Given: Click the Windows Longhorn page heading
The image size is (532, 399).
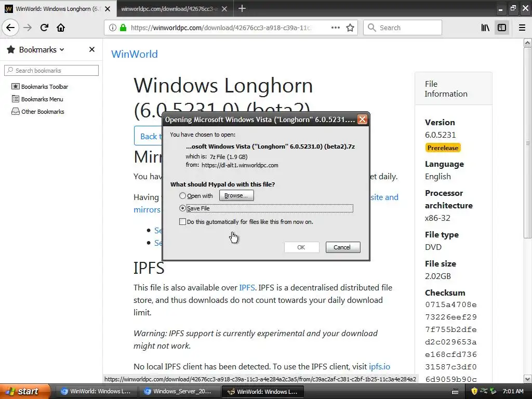Looking at the screenshot, I should tap(223, 98).
